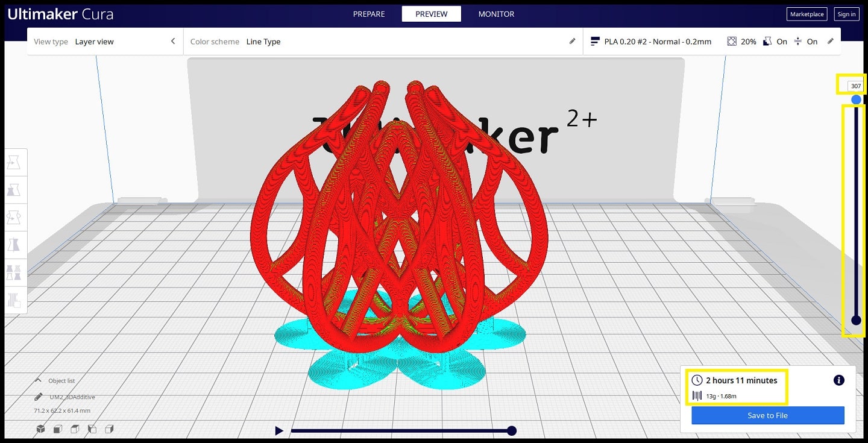Click the lower layer slider handle

[856, 320]
